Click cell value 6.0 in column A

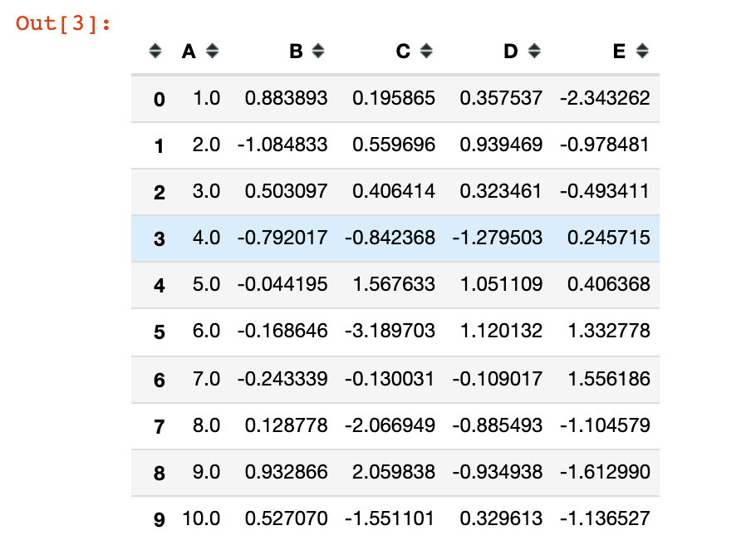pyautogui.click(x=206, y=331)
